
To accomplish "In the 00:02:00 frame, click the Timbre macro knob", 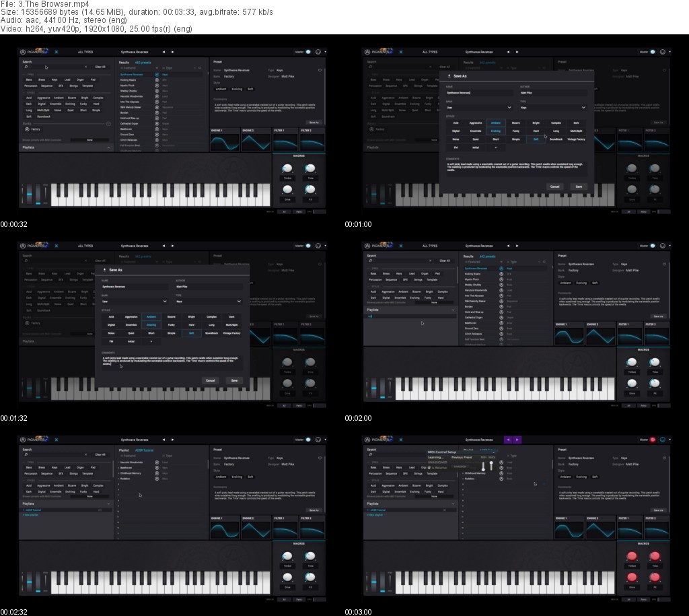I will [x=632, y=363].
